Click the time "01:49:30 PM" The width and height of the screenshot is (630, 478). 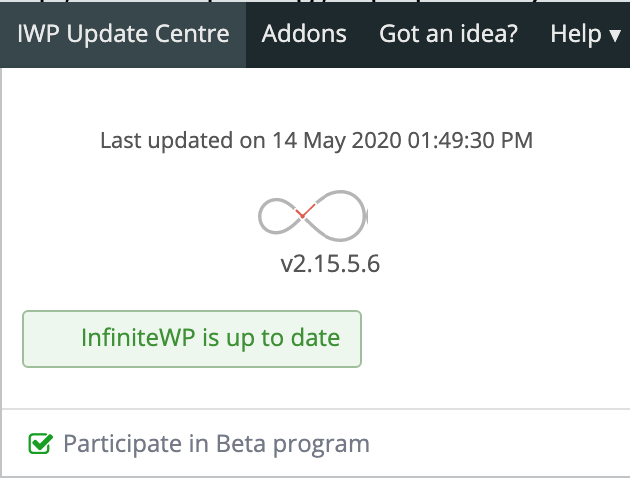click(470, 141)
